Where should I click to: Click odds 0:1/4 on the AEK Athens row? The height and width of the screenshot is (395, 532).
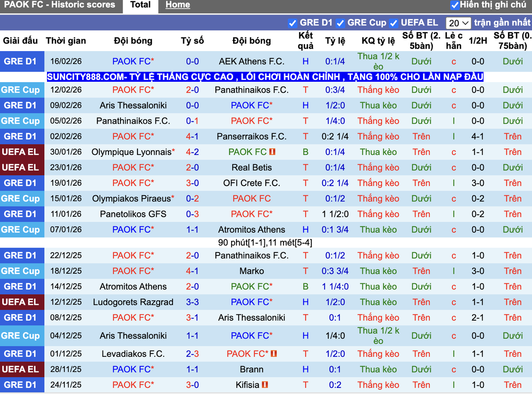tap(335, 61)
